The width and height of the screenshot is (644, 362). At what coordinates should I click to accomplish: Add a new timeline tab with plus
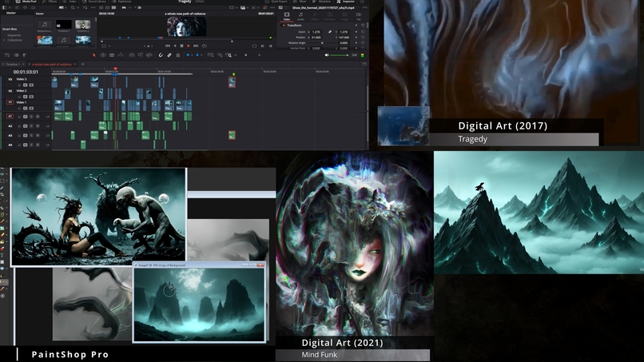pyautogui.click(x=82, y=64)
